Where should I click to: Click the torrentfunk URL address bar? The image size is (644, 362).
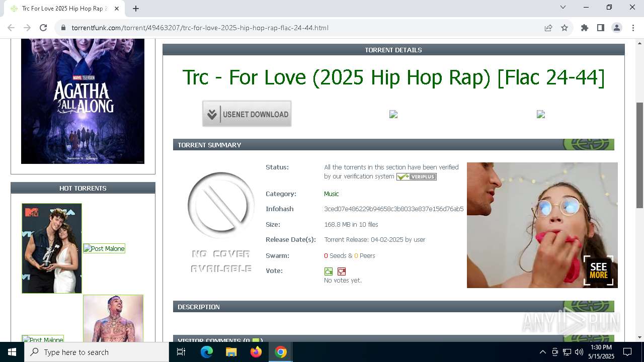tap(302, 28)
